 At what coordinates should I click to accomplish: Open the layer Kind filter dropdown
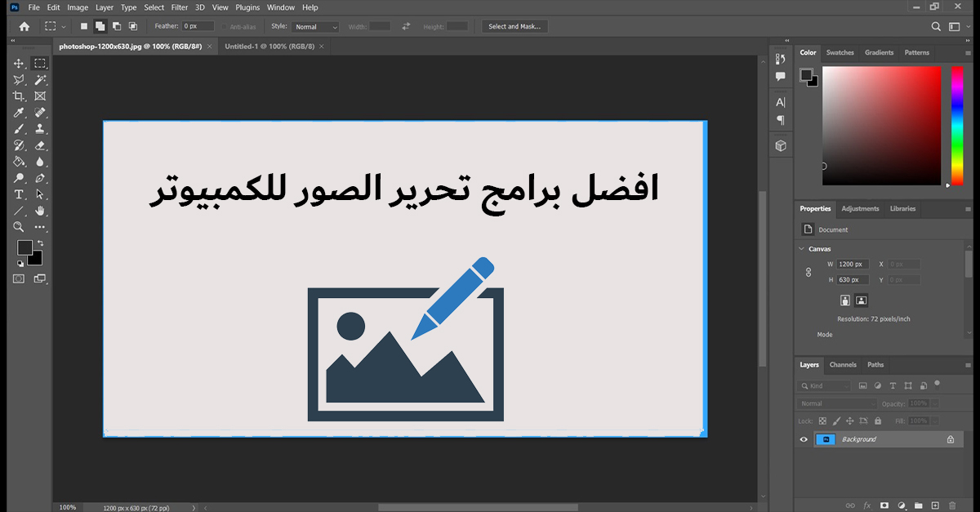825,385
